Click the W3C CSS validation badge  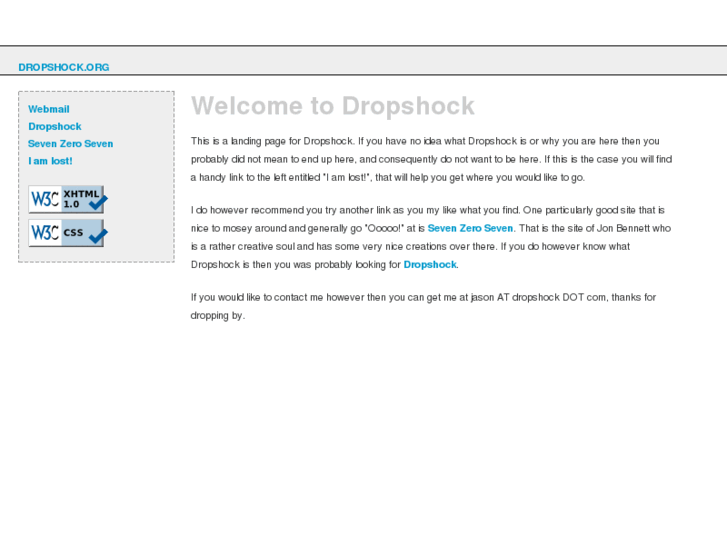[x=68, y=233]
